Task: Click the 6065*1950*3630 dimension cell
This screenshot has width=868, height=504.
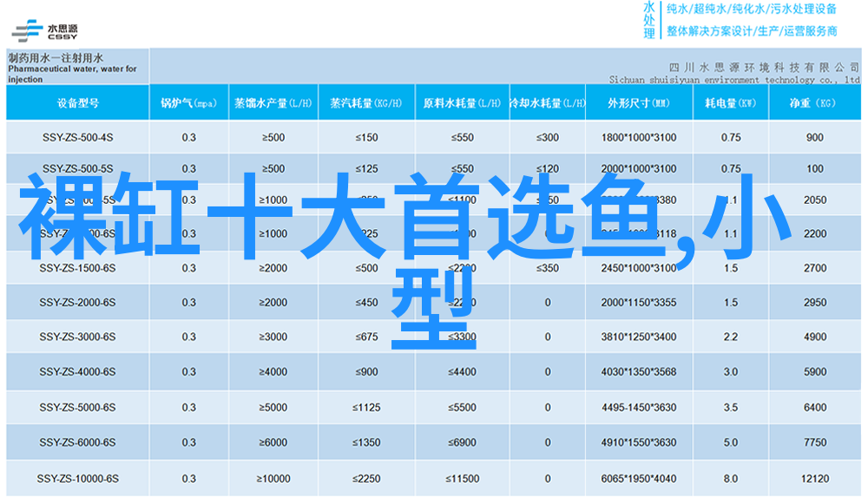Action: coord(638,479)
